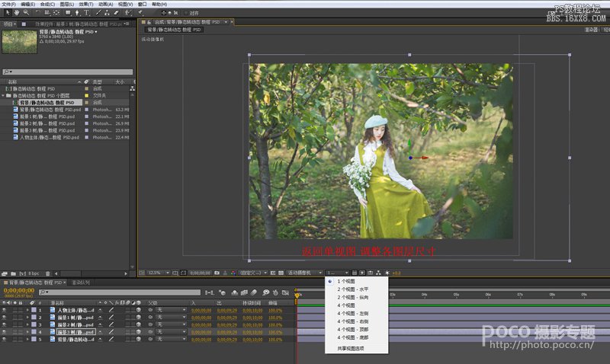Click the reset exposure icon in viewer
Image resolution: width=610 pixels, height=364 pixels.
click(x=387, y=273)
